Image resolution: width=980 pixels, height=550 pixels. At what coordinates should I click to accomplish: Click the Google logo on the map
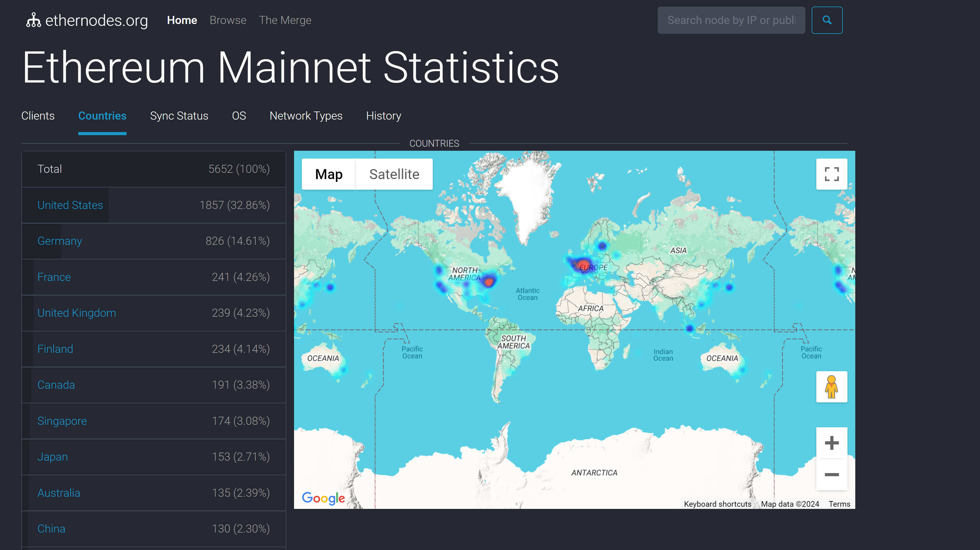(323, 498)
